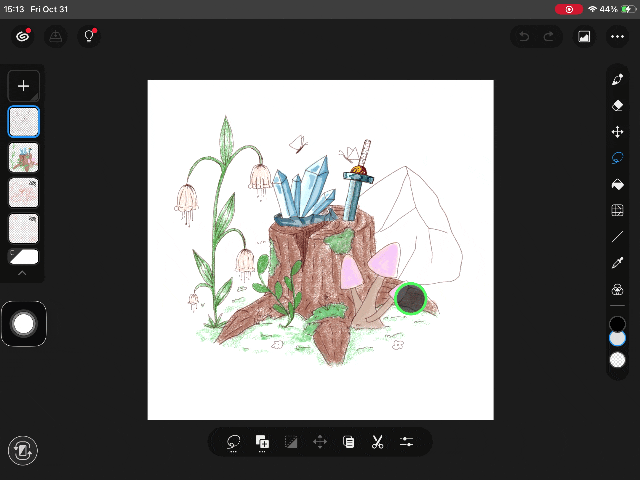Tap the 44% battery percentage text

pos(608,9)
